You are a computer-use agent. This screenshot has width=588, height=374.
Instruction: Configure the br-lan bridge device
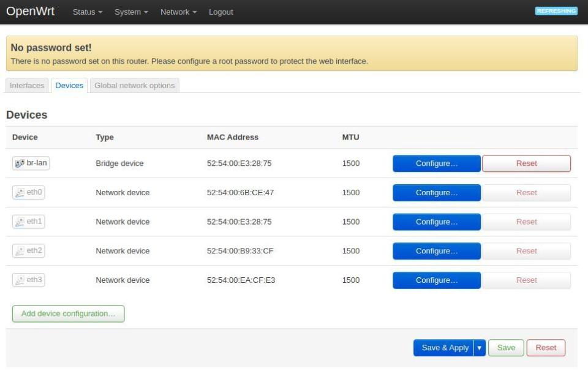437,163
